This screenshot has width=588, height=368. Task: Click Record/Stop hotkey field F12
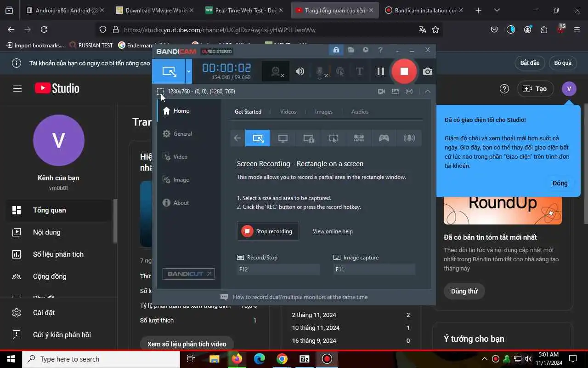pos(278,270)
